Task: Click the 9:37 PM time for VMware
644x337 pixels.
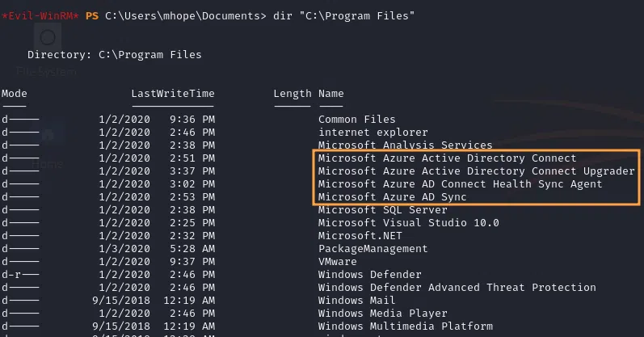Action: pyautogui.click(x=192, y=262)
